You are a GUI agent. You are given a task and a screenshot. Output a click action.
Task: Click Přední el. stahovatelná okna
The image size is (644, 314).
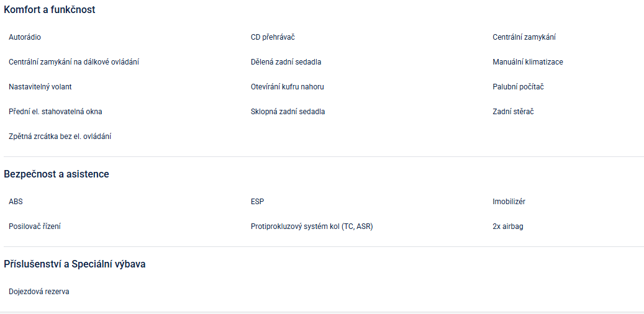click(x=55, y=112)
